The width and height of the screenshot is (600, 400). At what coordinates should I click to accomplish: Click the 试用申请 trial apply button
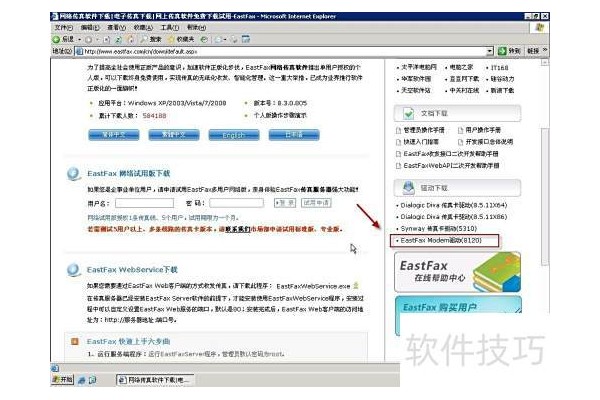(x=316, y=203)
